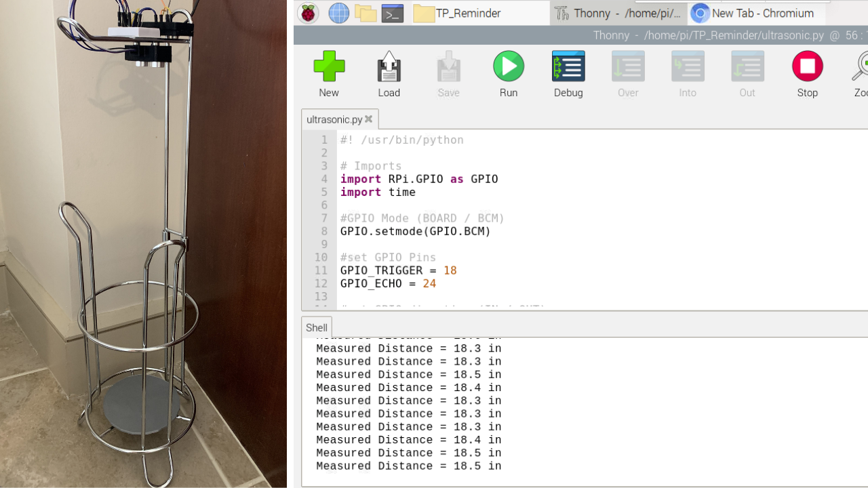Click the last 'Measured Distance = 18.5 in' line
The image size is (868, 488).
pyautogui.click(x=409, y=466)
